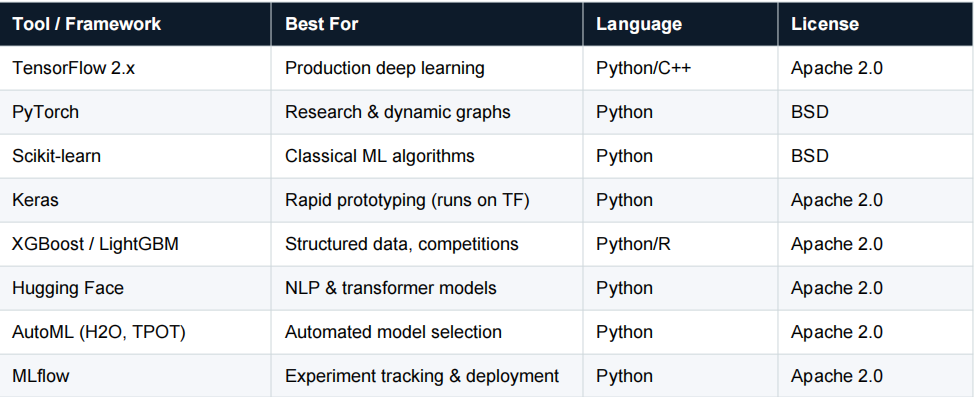Select the 'TensorFlow 2.x' cell
This screenshot has width=977, height=397.
pos(135,68)
